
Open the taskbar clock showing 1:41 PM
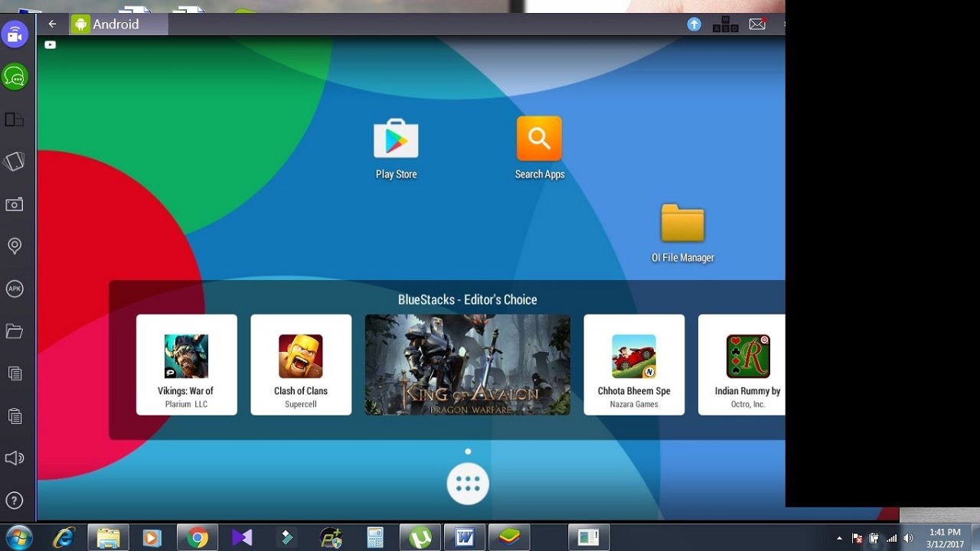pos(945,538)
